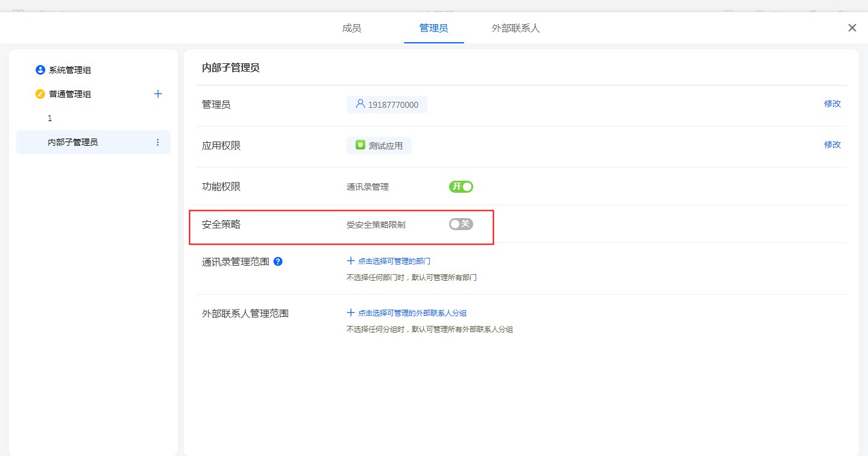This screenshot has width=868, height=456.
Task: Select group "1" in the sidebar
Action: (x=50, y=119)
